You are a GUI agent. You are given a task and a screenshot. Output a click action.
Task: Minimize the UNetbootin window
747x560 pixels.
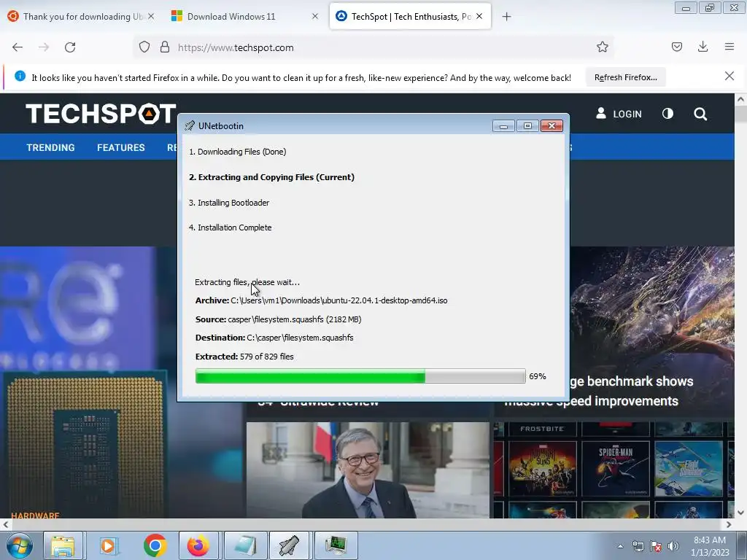point(503,125)
